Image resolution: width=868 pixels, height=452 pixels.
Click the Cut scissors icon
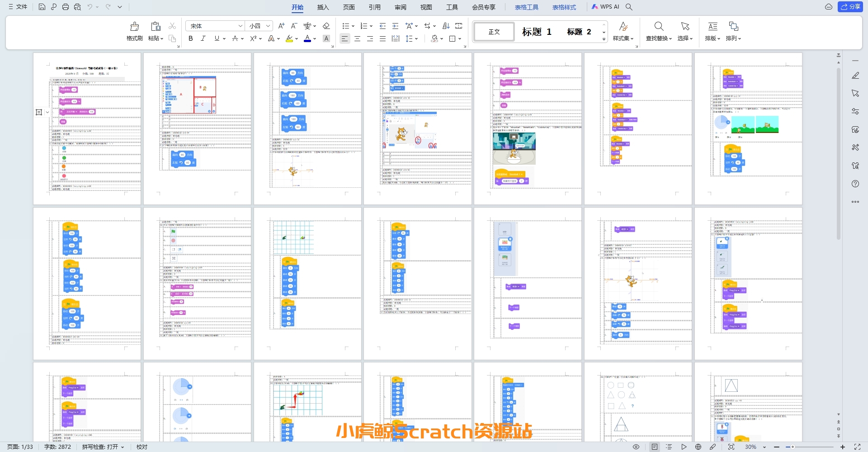[x=172, y=26]
